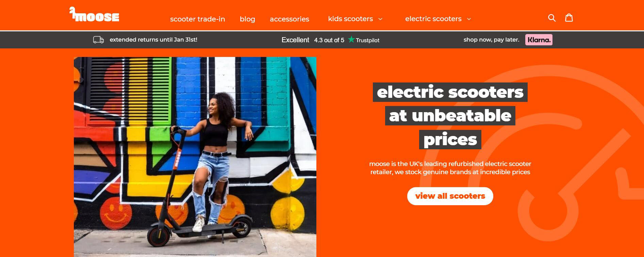
Task: Open the kids scooters menu
Action: [350, 19]
